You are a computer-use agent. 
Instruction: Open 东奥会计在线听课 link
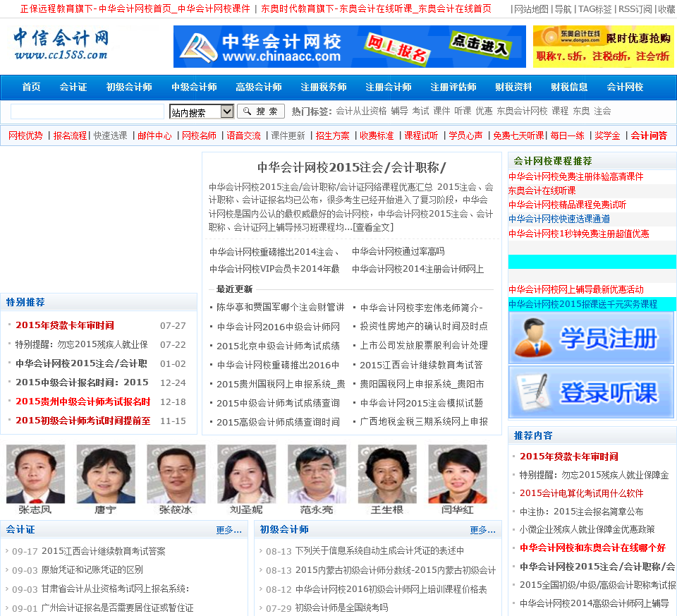[x=542, y=191]
